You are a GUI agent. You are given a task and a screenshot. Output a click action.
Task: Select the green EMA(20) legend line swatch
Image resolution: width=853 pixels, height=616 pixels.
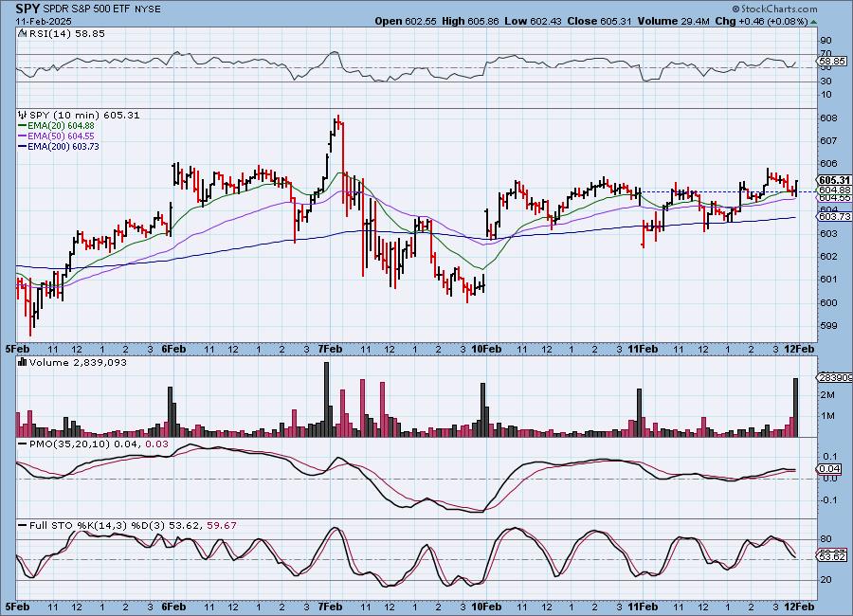click(x=23, y=126)
